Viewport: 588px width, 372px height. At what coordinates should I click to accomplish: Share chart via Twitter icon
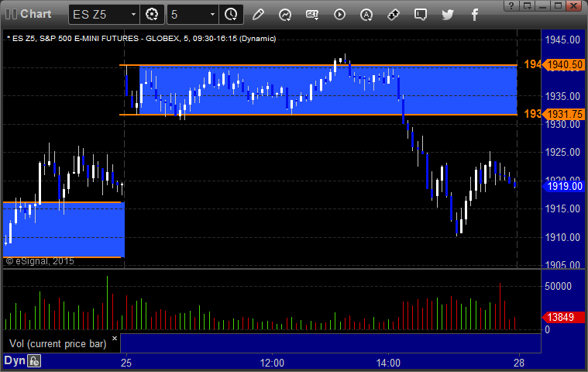pos(447,15)
